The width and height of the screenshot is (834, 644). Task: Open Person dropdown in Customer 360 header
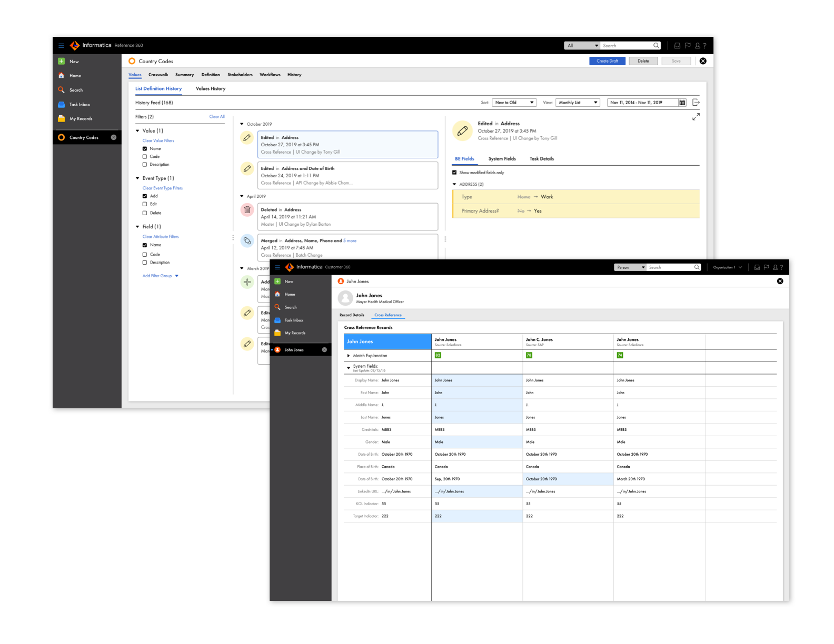click(x=630, y=267)
